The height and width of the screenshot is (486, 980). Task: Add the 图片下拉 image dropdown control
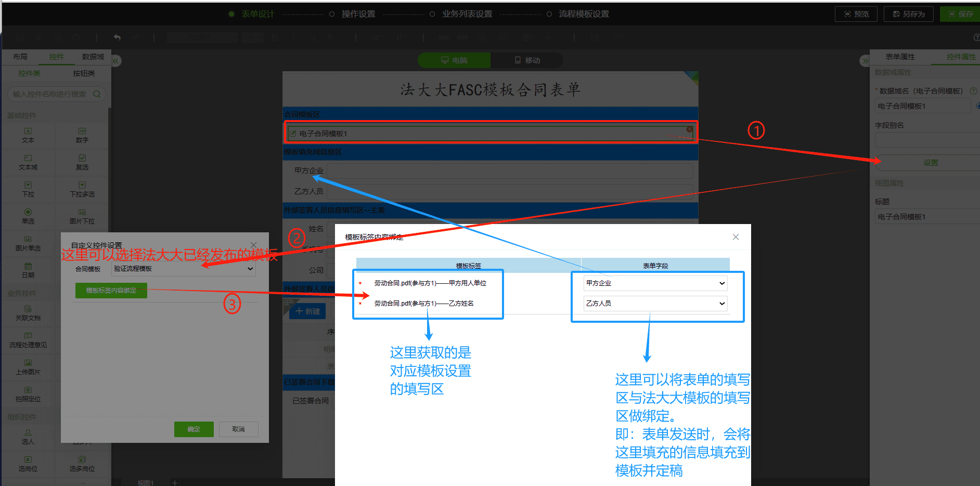pos(82,216)
